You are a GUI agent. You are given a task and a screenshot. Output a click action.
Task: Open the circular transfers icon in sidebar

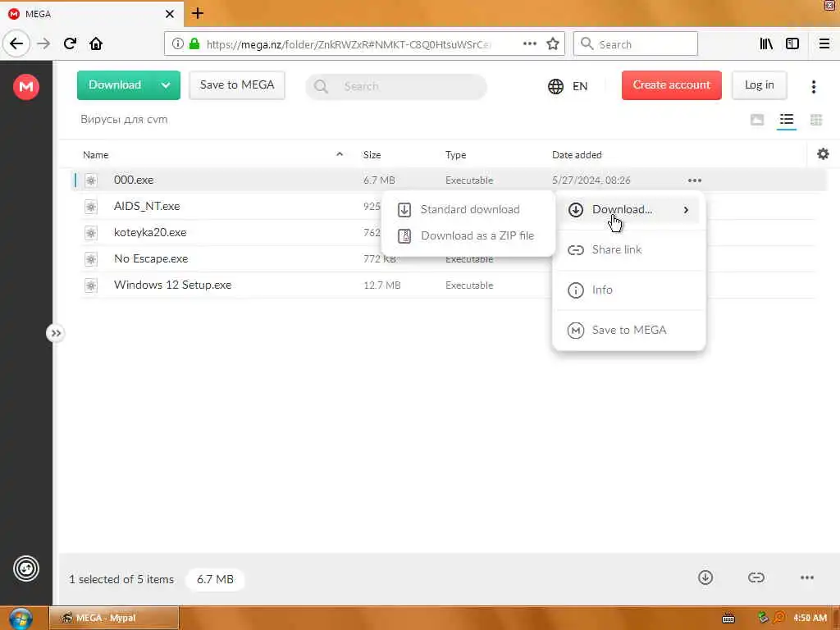click(x=25, y=568)
